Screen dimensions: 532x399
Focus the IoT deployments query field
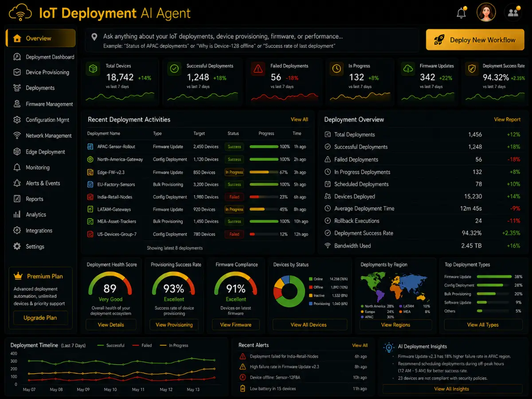click(x=252, y=40)
